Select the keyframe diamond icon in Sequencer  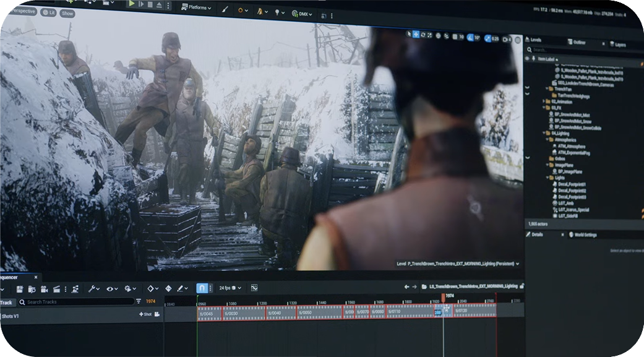151,288
